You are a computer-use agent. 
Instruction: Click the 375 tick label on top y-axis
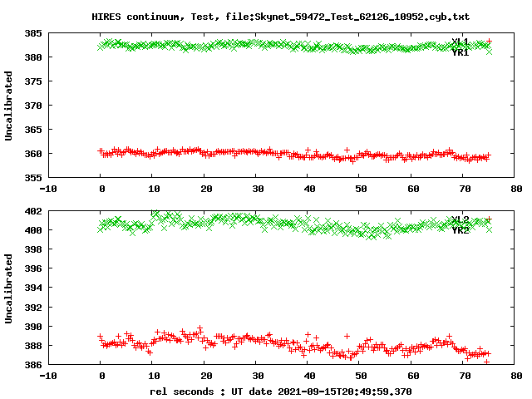point(33,81)
